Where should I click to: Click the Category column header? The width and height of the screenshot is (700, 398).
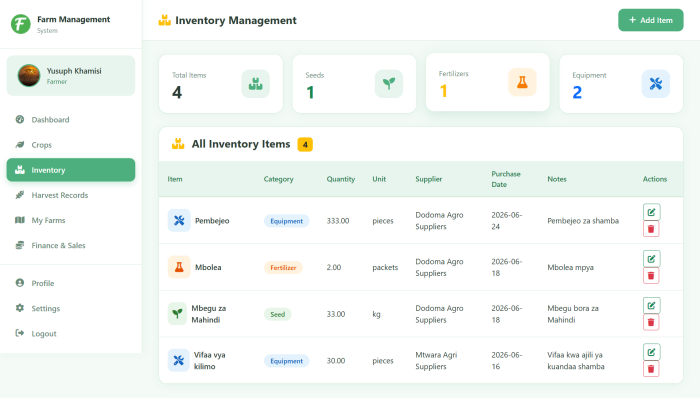279,179
